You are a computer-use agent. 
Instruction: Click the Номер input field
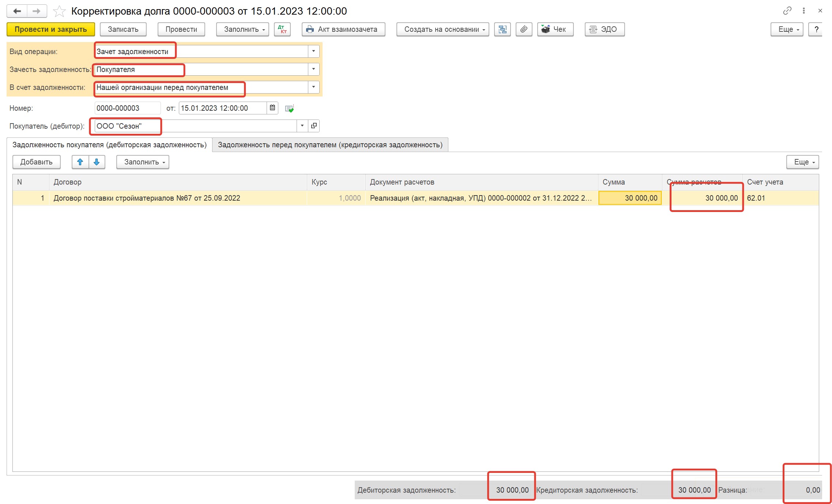[x=127, y=108]
